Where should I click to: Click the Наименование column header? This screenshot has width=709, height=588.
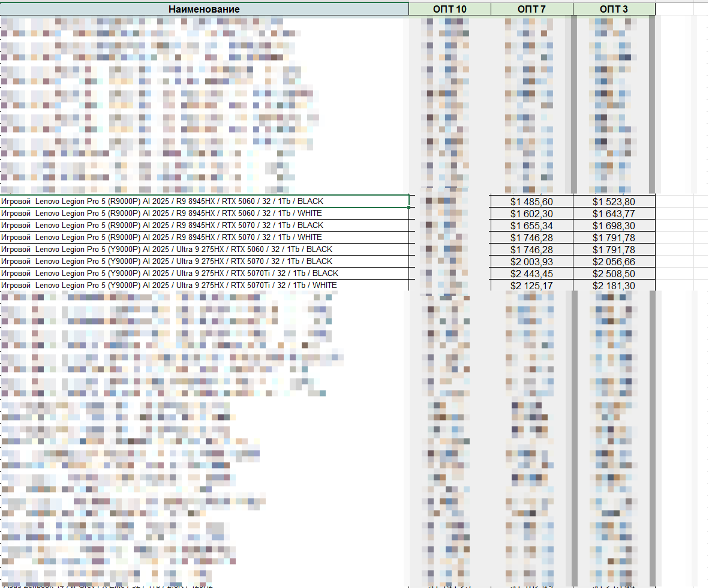pyautogui.click(x=204, y=9)
